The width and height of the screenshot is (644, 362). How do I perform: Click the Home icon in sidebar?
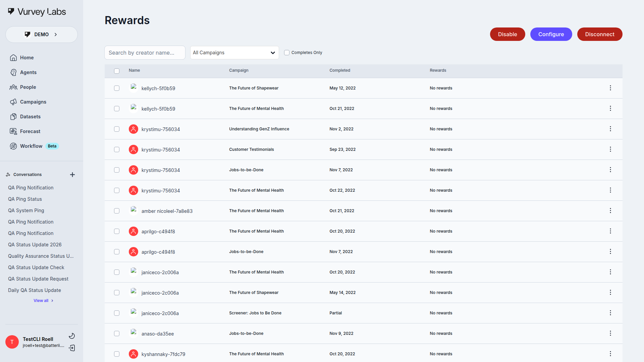coord(13,58)
